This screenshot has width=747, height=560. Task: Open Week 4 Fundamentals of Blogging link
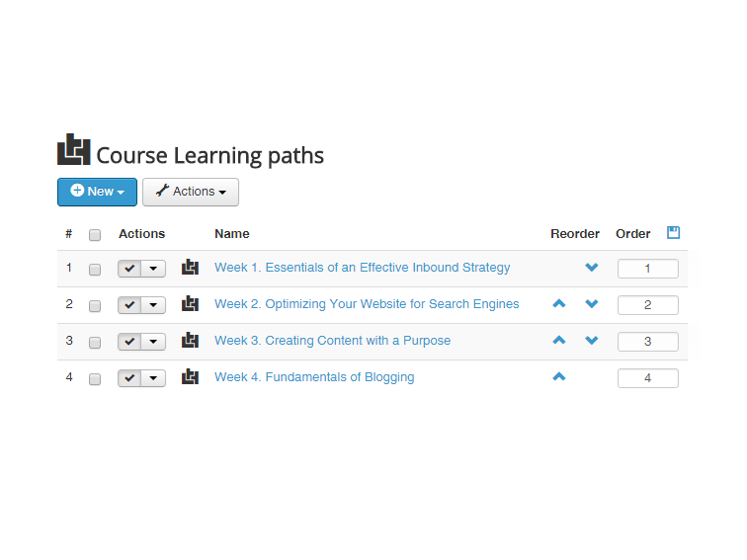314,377
